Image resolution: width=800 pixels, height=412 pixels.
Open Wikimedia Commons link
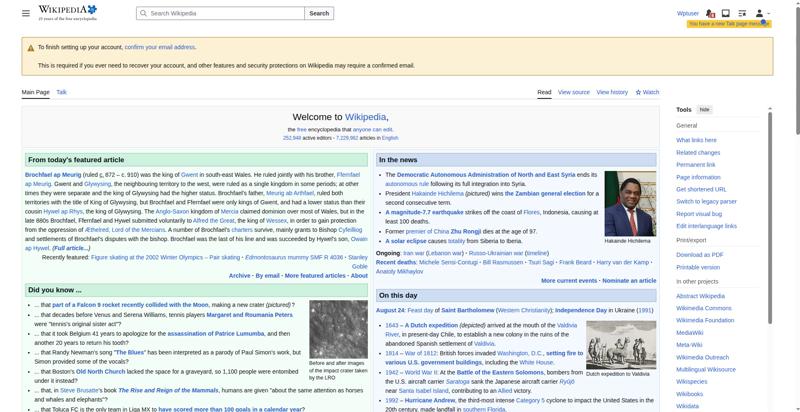(704, 308)
